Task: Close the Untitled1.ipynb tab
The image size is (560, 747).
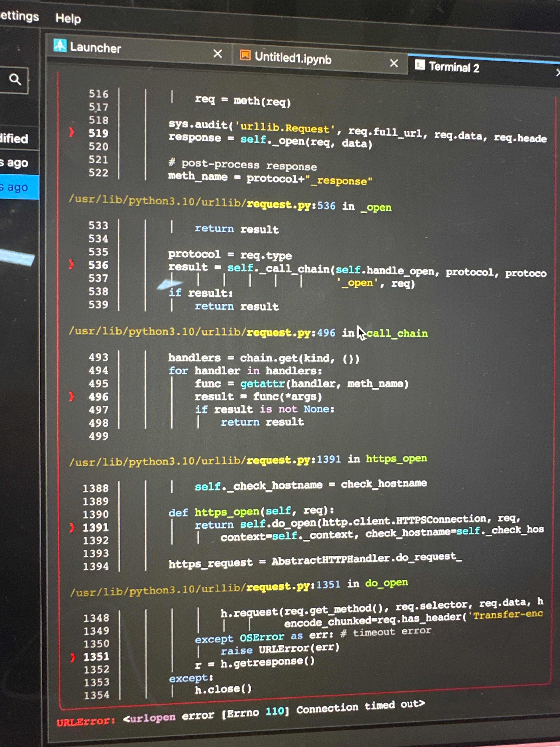Action: click(x=394, y=63)
